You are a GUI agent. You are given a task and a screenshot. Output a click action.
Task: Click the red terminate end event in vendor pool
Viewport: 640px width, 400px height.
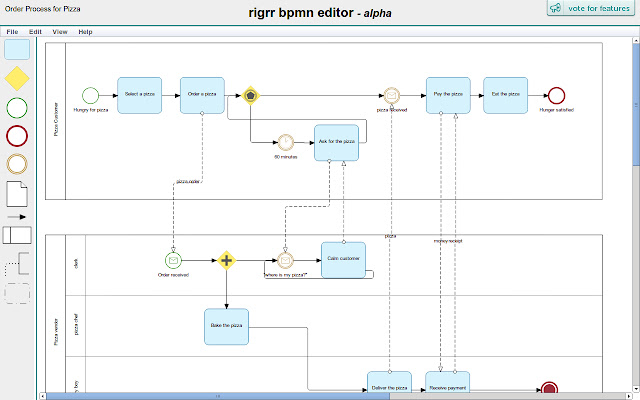click(x=549, y=387)
